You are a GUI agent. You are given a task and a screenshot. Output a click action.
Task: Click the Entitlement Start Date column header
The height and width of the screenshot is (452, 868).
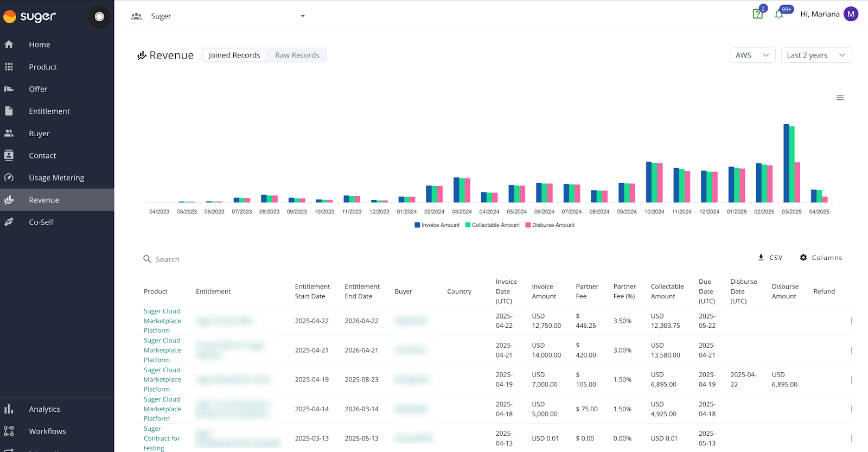(x=312, y=291)
